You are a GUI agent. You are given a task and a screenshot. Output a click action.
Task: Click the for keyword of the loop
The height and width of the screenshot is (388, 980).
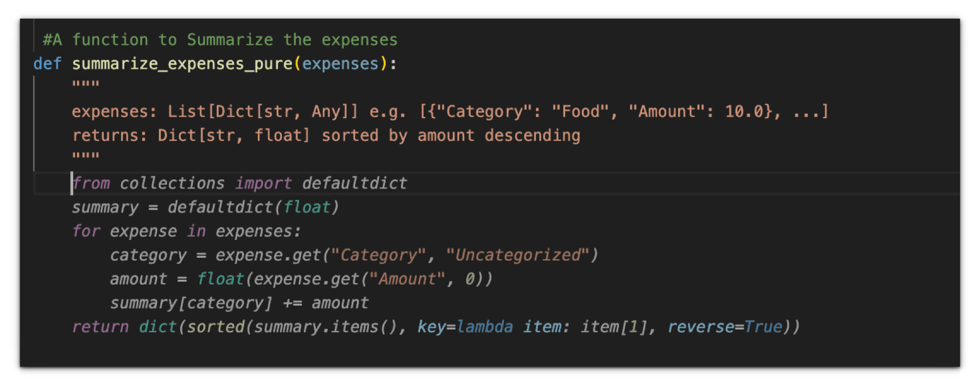86,231
